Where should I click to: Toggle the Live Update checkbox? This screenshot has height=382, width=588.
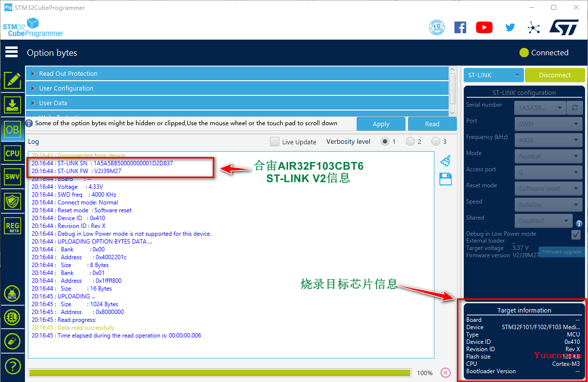coord(275,142)
